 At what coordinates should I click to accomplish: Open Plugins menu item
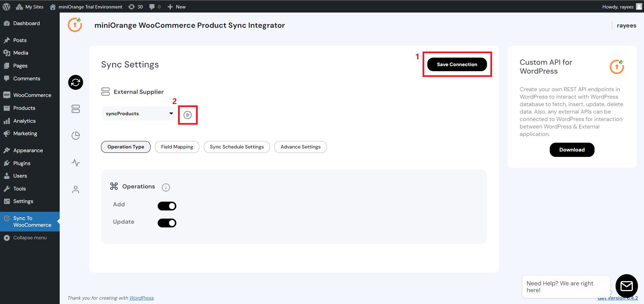click(x=30, y=163)
